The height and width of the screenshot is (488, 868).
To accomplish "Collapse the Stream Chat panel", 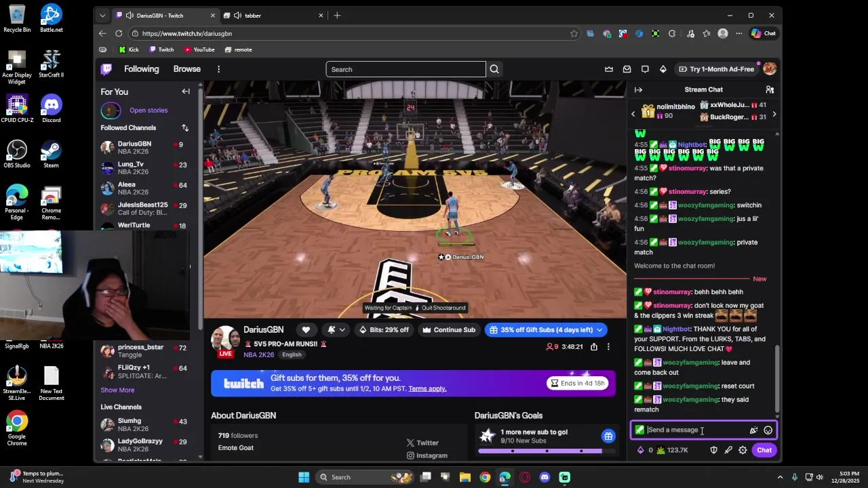I will pos(638,89).
